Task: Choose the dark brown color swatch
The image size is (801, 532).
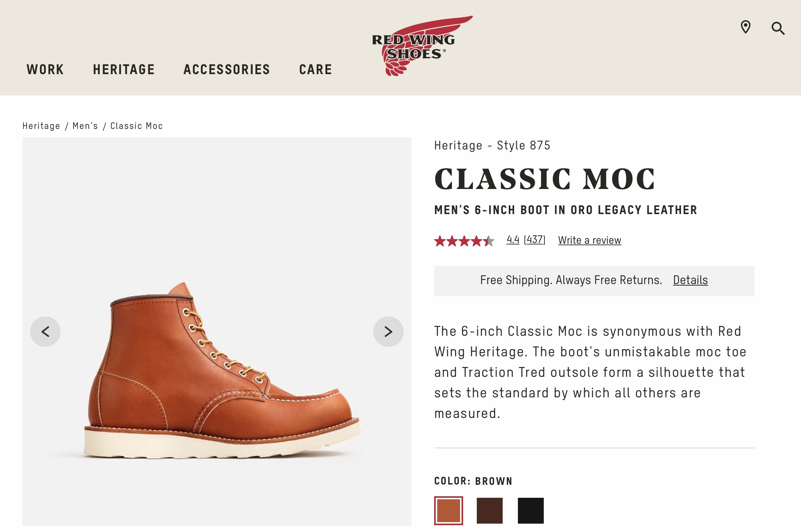Action: (490, 511)
